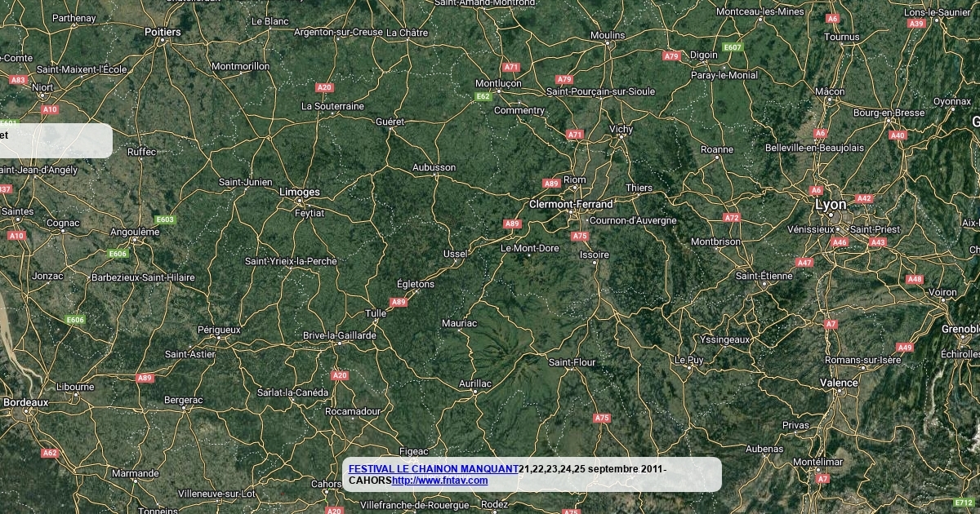
Task: Open the FESTIVAL LE CHAINON MANQUANT link
Action: click(x=434, y=469)
